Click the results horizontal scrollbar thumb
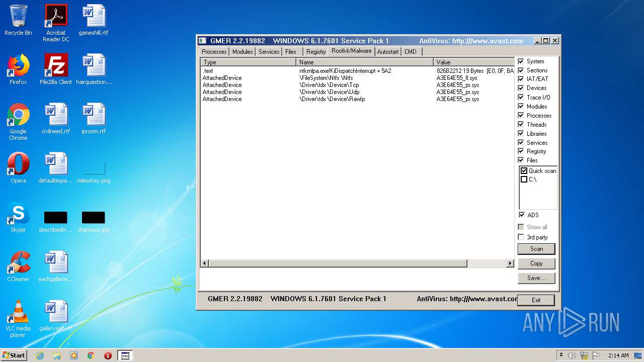Image resolution: width=644 pixels, height=362 pixels. pos(338,263)
